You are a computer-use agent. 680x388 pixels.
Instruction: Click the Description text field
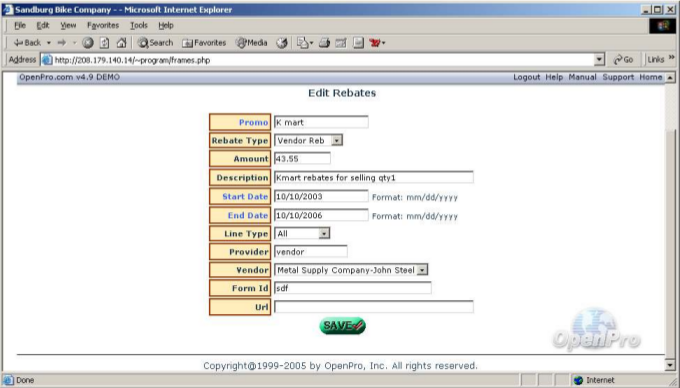373,177
